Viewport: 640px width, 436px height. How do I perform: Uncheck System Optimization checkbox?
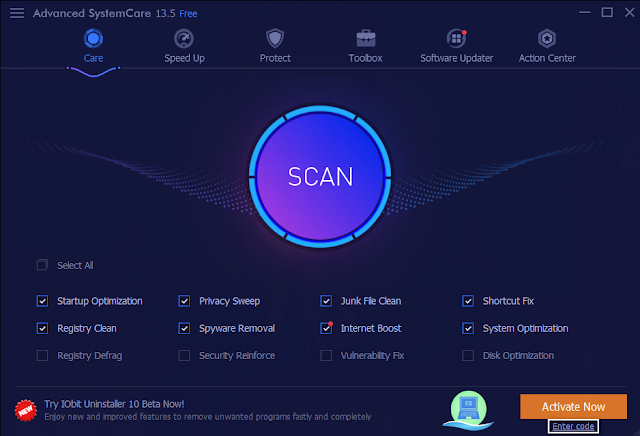click(468, 329)
